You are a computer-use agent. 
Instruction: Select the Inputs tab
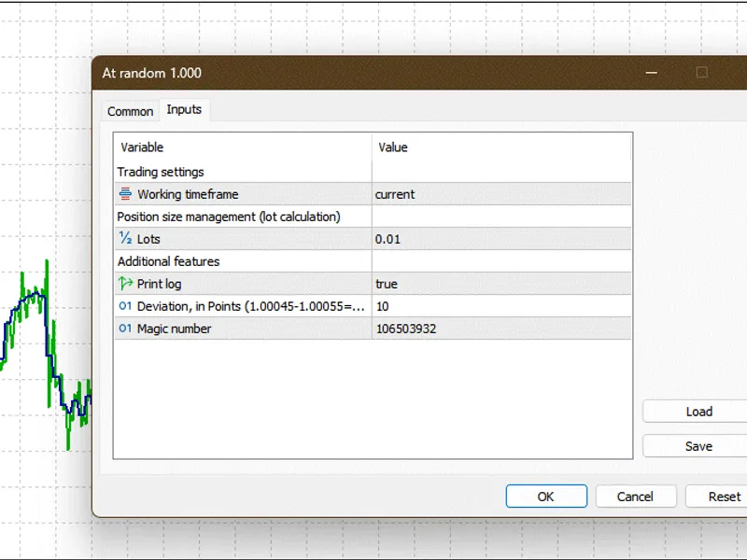[x=184, y=109]
